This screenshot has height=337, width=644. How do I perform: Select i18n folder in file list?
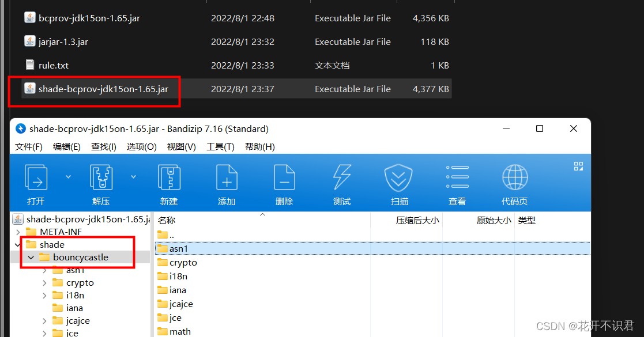click(172, 277)
